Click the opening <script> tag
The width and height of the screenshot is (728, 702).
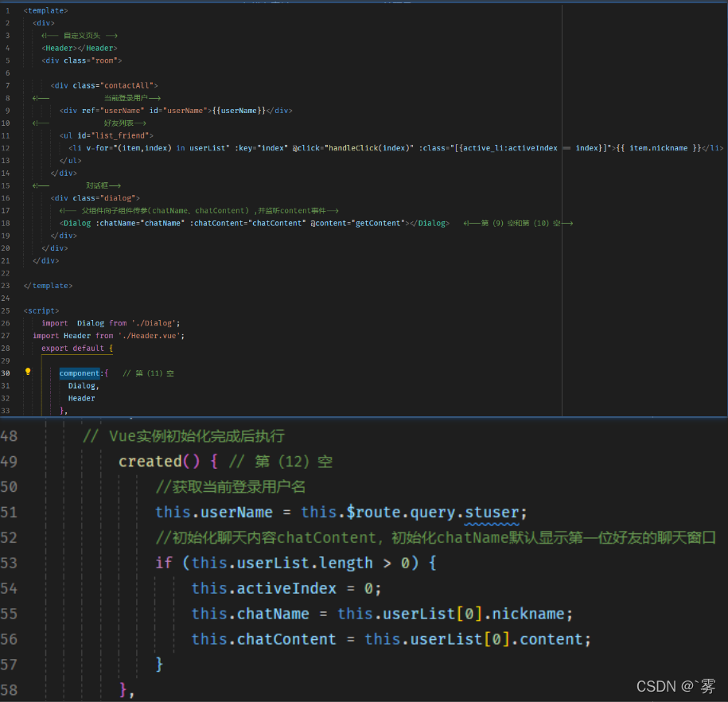click(x=41, y=310)
